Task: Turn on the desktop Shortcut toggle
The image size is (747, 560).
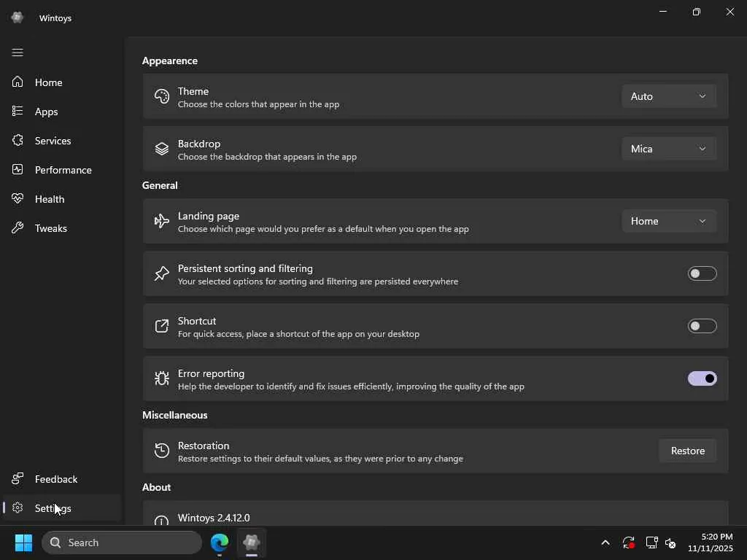Action: tap(702, 326)
